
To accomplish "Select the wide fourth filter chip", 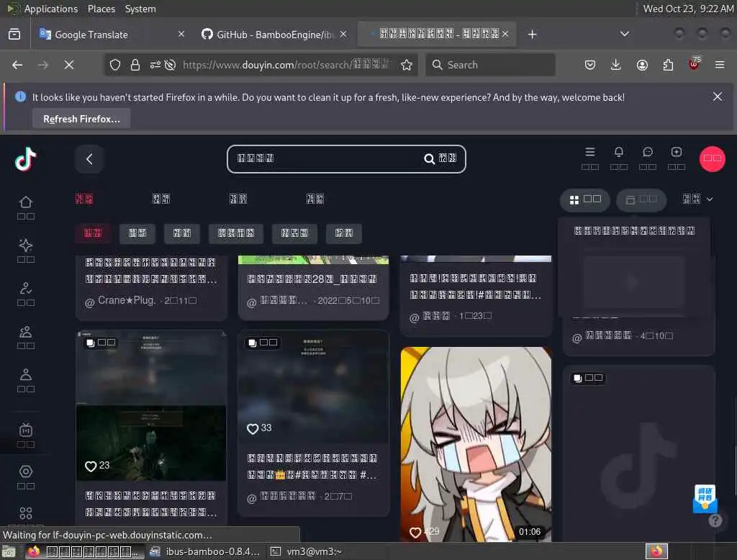I will tap(236, 233).
